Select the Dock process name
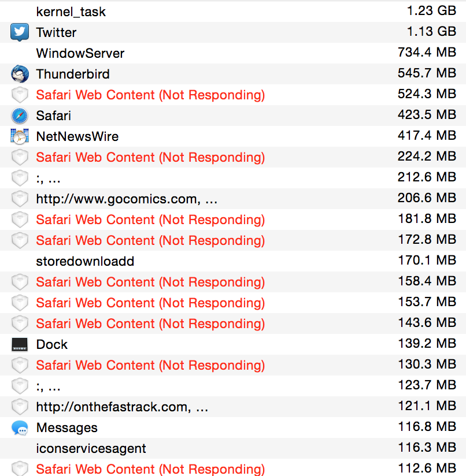 point(52,344)
